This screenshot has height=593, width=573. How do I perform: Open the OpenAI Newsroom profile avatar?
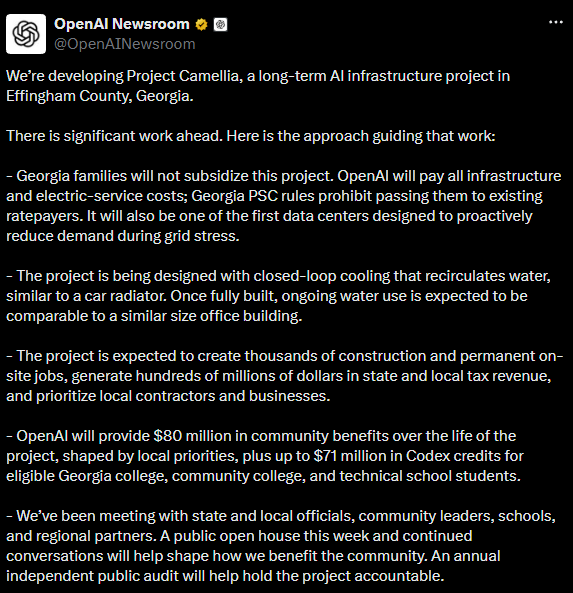(26, 34)
